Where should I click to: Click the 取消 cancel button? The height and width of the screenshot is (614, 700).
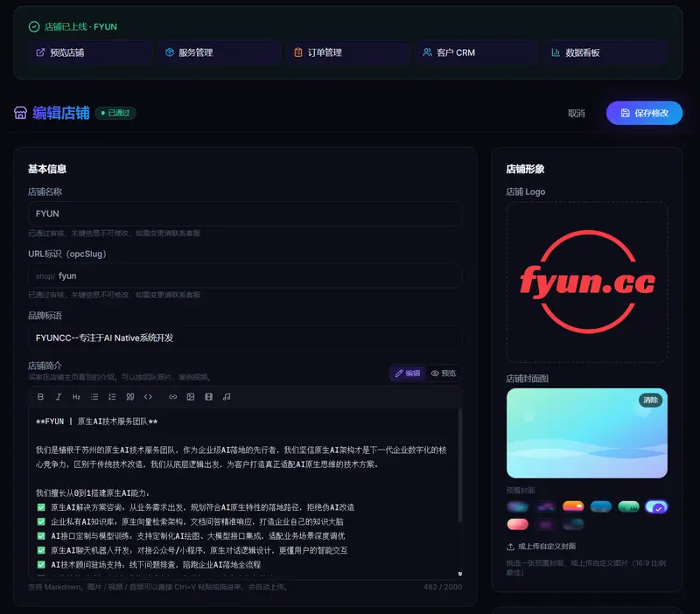[577, 114]
